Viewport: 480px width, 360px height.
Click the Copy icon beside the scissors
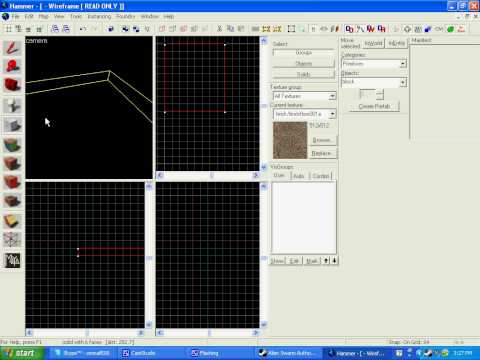[x=230, y=29]
